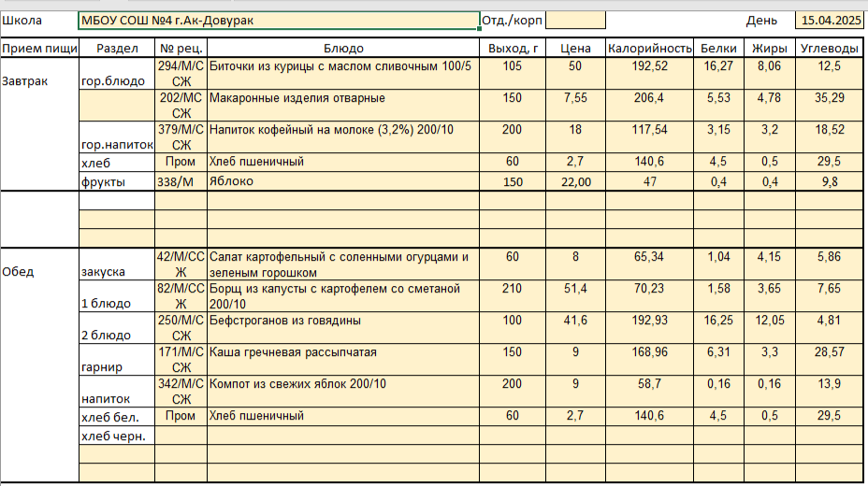
Task: Click the Завтрак meal label cell
Action: [39, 81]
